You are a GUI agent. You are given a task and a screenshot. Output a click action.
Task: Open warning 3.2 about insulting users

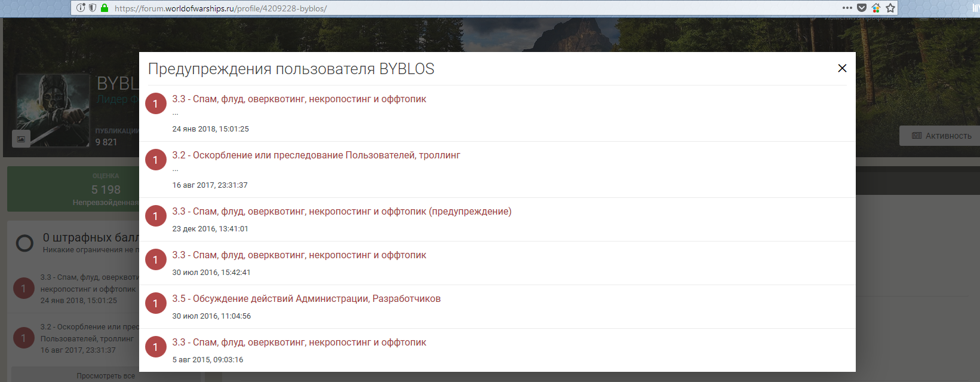(316, 155)
